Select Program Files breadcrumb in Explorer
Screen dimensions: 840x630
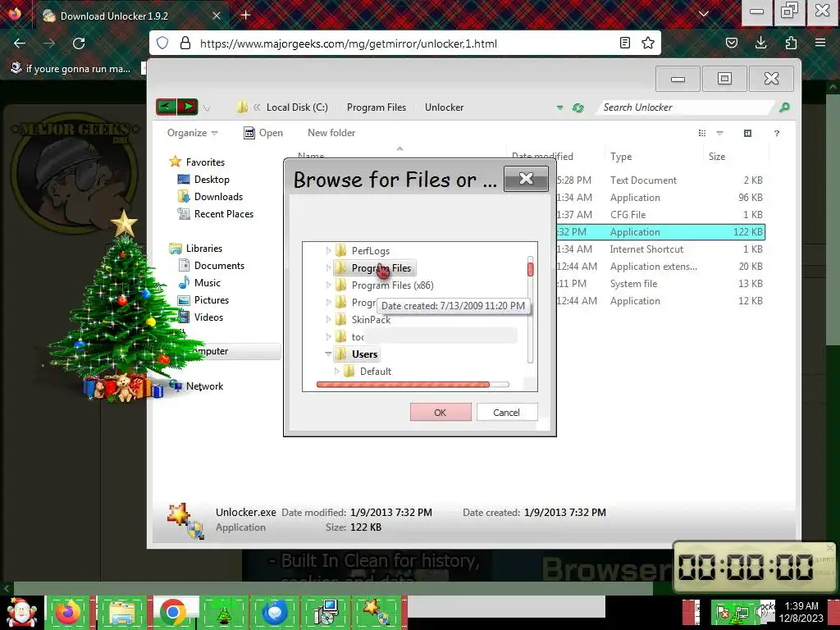point(376,107)
